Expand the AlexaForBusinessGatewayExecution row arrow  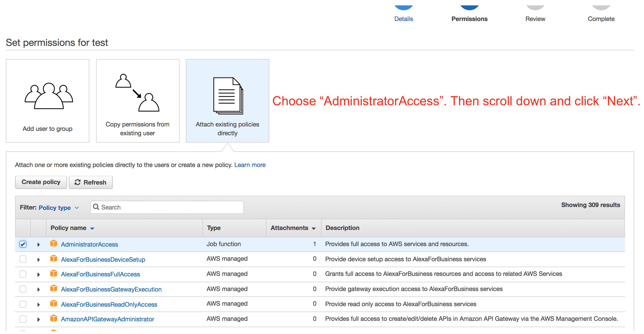(39, 290)
